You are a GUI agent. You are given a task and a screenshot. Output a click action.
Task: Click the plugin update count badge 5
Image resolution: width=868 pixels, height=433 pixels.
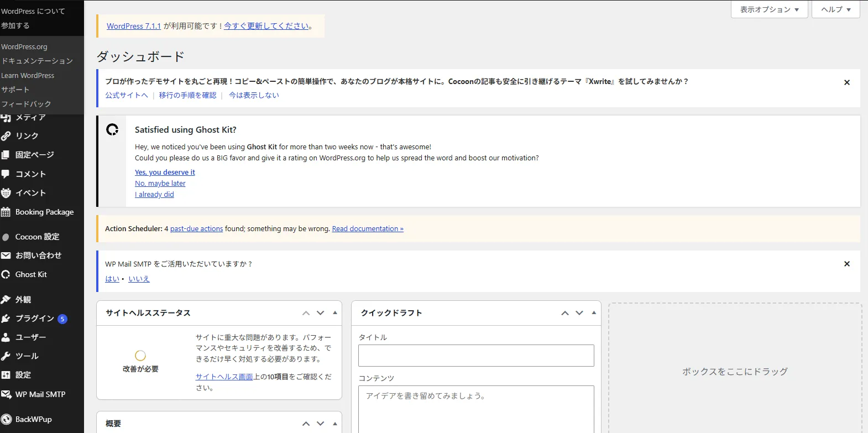[62, 319]
